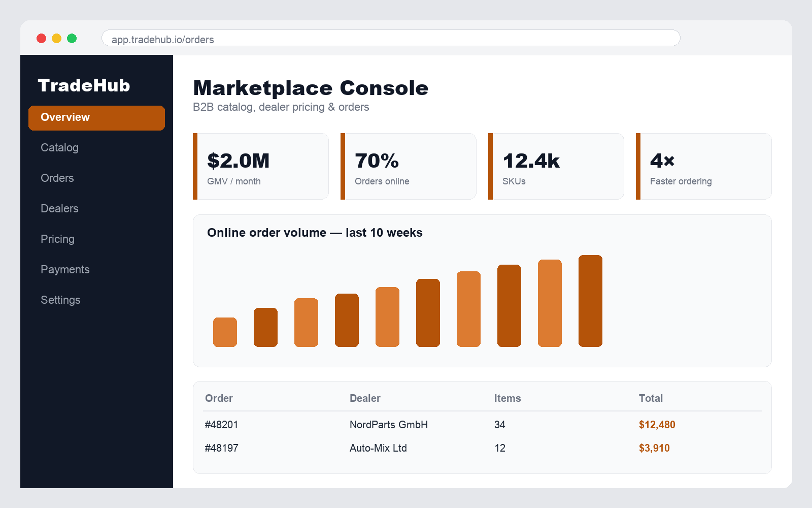
Task: Open order #48201
Action: point(221,425)
